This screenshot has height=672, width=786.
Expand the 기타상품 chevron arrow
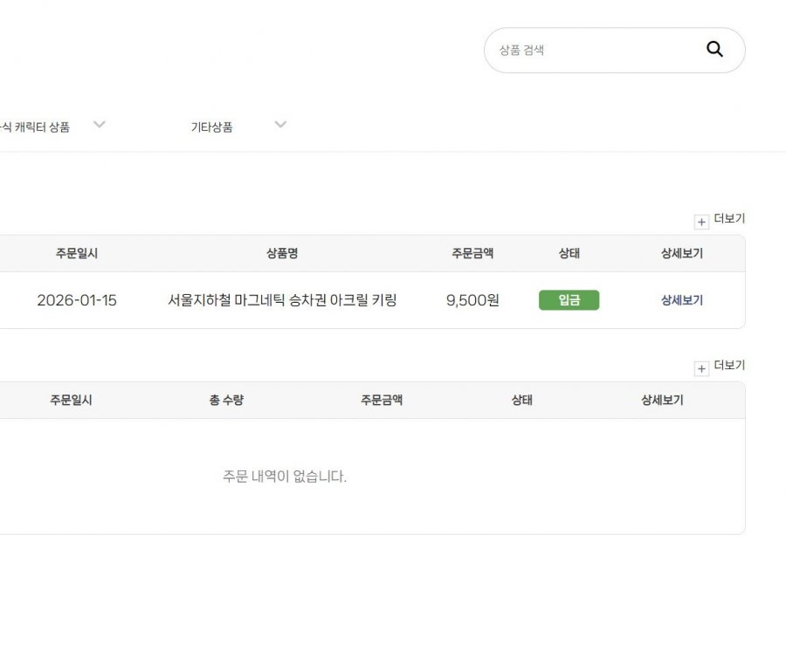280,125
